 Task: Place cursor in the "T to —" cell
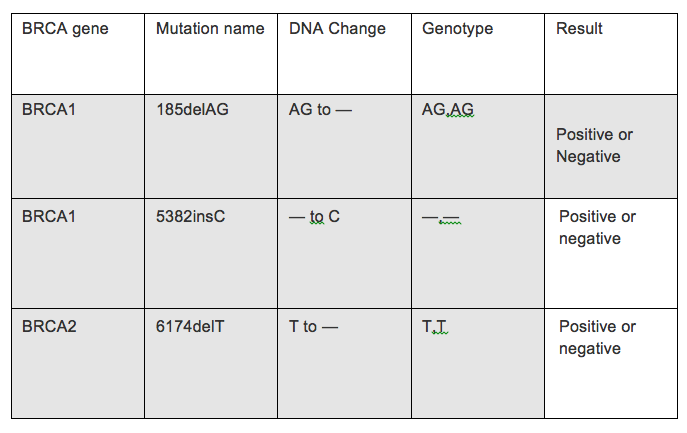[313, 326]
